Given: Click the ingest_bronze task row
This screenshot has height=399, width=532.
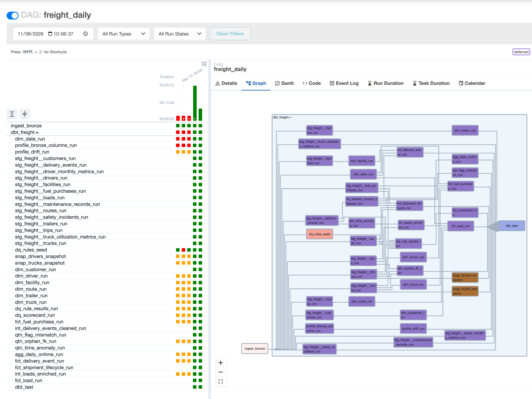Looking at the screenshot, I should 105,126.
